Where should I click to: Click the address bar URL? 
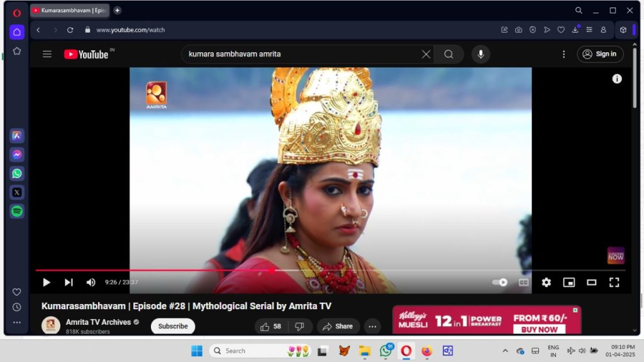[131, 30]
